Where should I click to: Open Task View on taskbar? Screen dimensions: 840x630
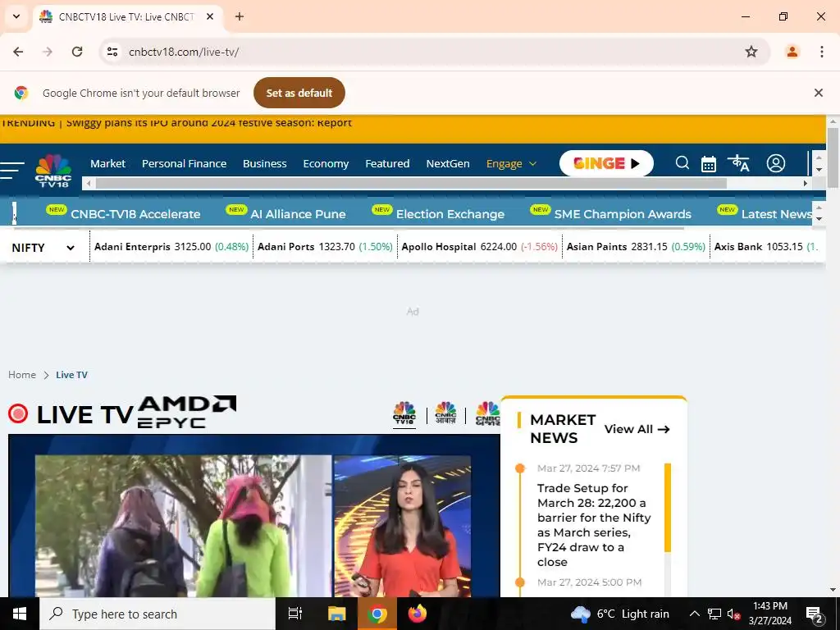(x=295, y=614)
